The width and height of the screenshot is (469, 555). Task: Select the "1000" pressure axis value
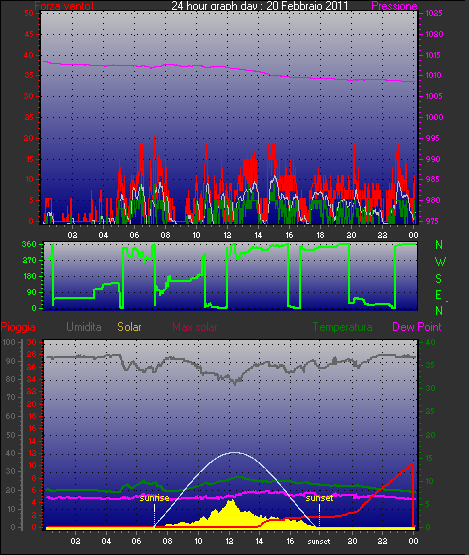434,117
